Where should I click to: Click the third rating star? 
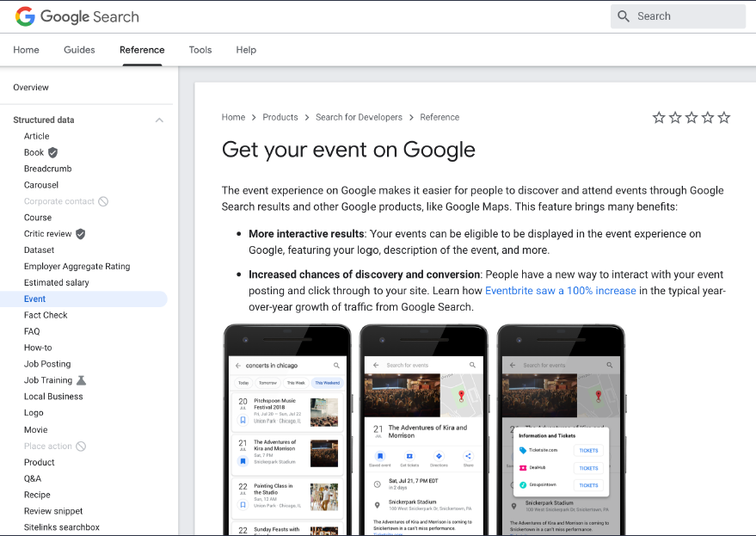[x=691, y=118]
